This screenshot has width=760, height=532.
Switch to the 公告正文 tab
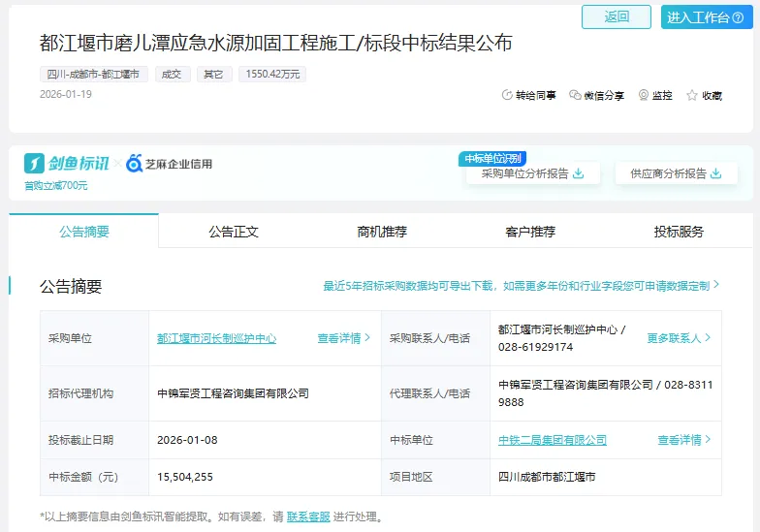[x=234, y=232]
